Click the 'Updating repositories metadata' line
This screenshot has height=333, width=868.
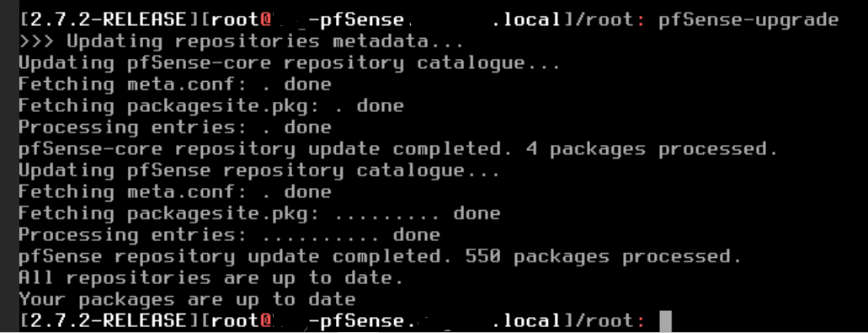coord(242,41)
